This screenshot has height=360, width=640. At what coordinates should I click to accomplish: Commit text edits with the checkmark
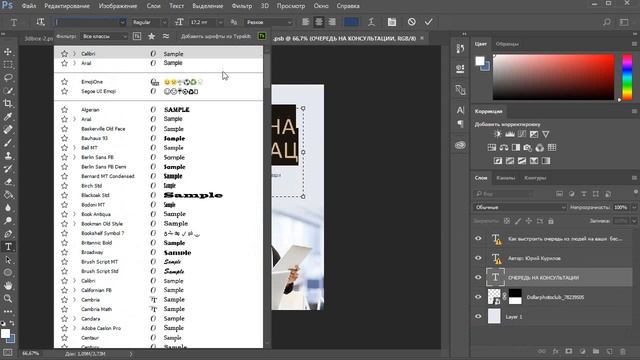coord(428,22)
